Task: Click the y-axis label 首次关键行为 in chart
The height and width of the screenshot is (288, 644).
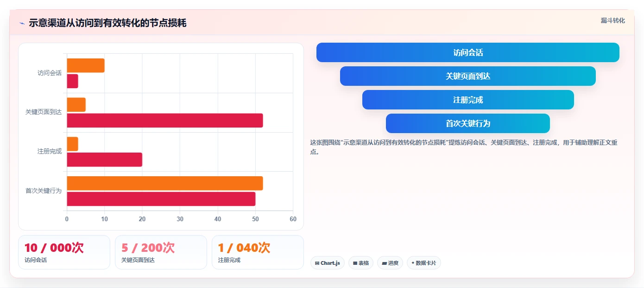Action: [x=44, y=191]
